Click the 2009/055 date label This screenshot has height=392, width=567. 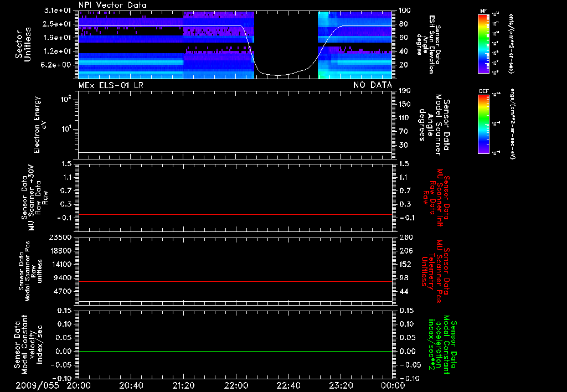click(x=37, y=385)
